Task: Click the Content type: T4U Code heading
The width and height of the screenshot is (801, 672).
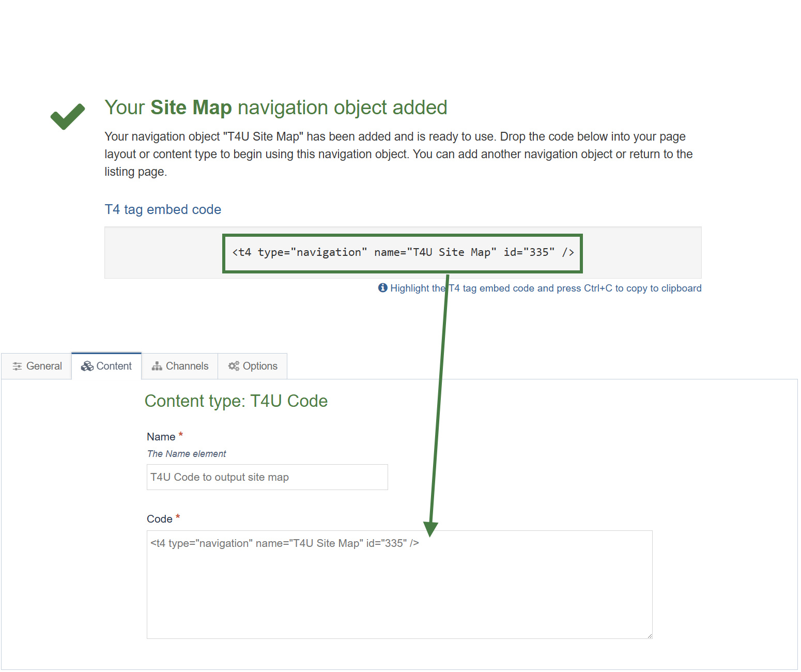Action: [x=236, y=401]
